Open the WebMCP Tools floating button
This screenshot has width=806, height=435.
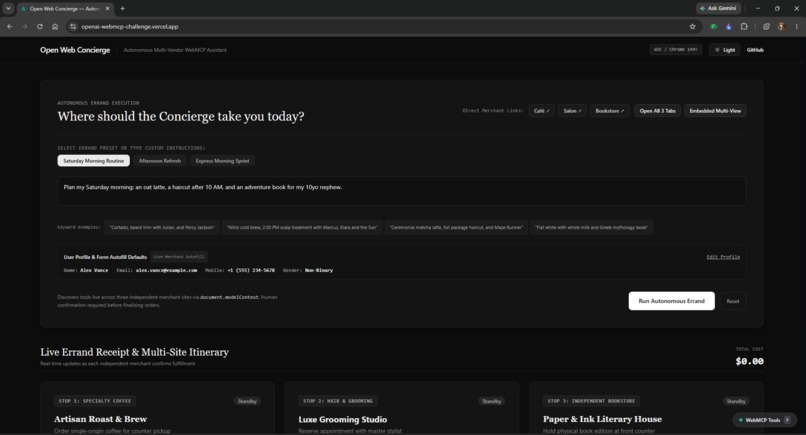coord(764,420)
